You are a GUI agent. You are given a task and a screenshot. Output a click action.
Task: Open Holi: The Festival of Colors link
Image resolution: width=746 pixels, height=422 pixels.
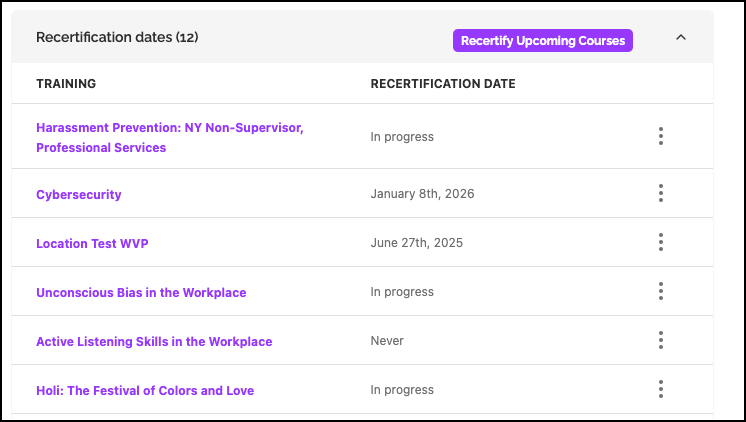[x=145, y=391]
